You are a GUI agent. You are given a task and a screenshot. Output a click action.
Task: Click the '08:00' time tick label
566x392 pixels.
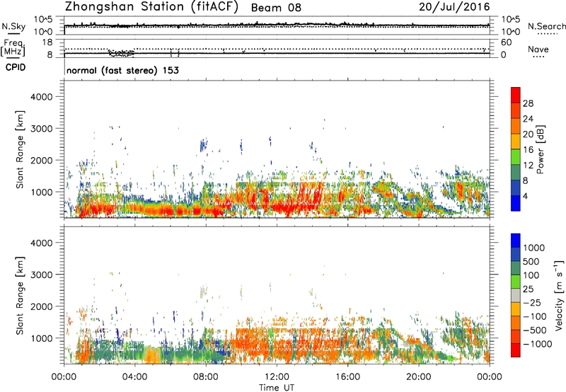[206, 377]
